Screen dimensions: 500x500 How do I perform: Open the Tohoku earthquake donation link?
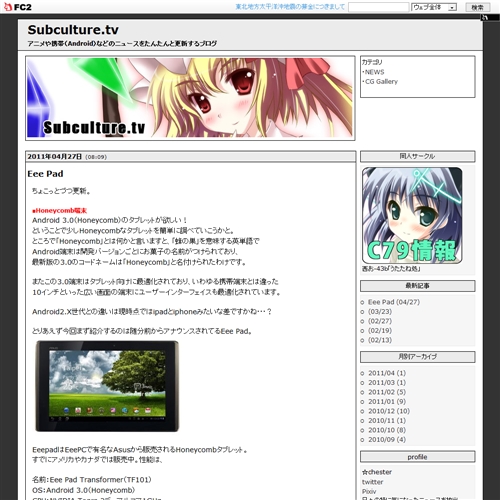tap(290, 7)
